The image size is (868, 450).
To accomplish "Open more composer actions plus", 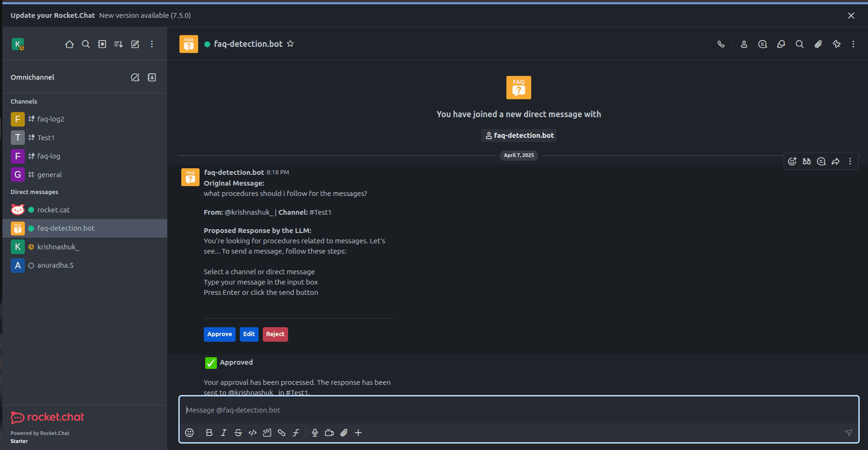I will 358,433.
